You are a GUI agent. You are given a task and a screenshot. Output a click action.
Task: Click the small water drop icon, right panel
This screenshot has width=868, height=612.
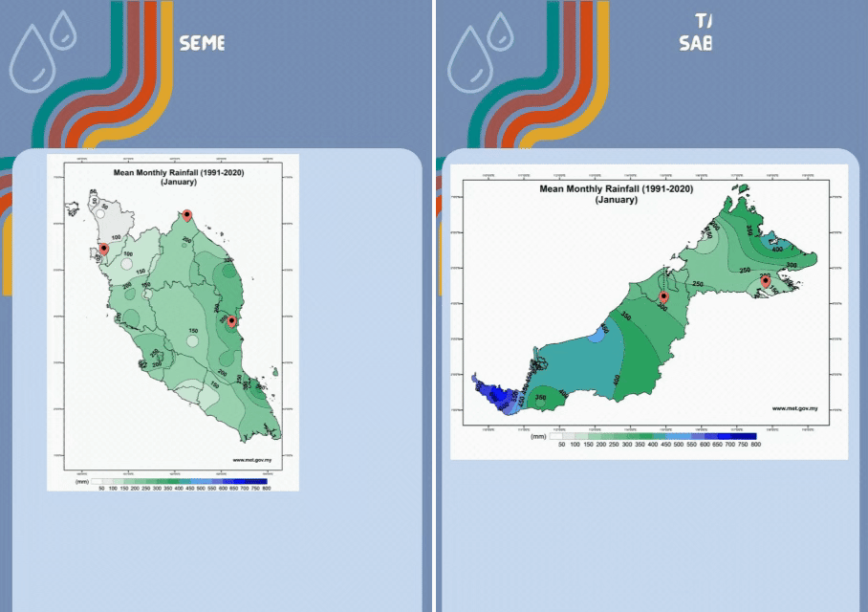(x=501, y=30)
